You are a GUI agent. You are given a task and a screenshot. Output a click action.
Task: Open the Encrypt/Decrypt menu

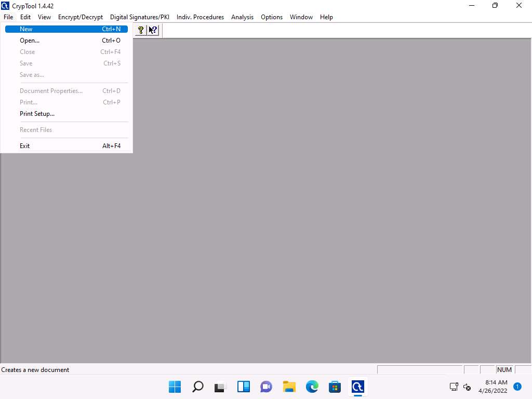click(81, 17)
